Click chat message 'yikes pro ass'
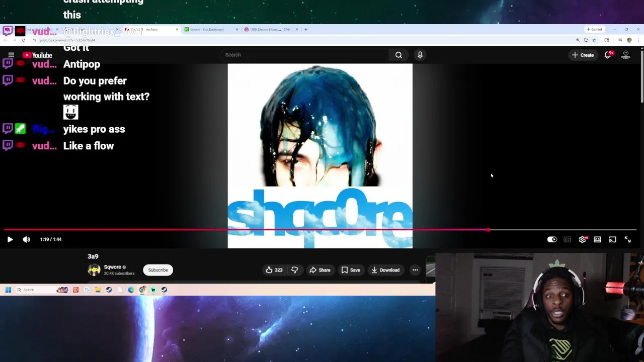The height and width of the screenshot is (362, 644). tap(94, 129)
